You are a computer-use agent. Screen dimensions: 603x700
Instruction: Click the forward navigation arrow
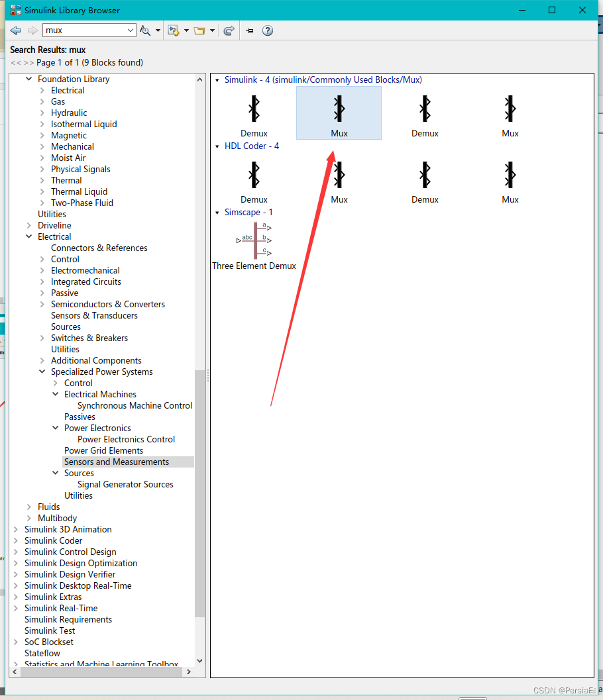click(32, 30)
